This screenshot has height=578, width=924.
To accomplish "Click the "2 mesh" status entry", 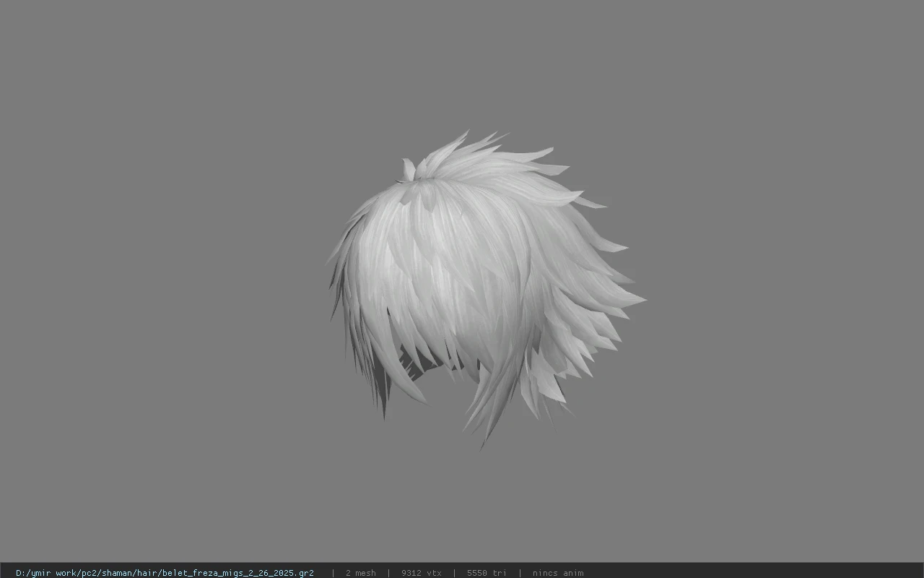I will 360,573.
